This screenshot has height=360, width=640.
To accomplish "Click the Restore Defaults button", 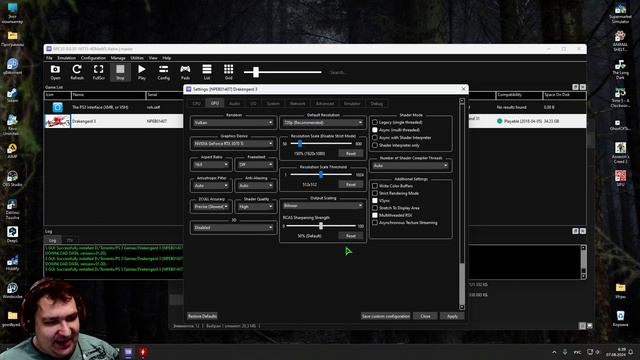I will [202, 316].
